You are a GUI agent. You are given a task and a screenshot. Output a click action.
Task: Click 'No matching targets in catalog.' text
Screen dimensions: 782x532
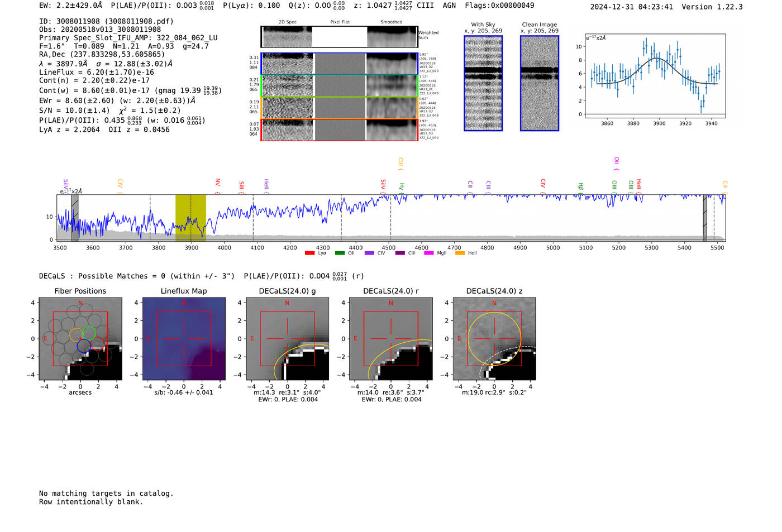click(x=106, y=493)
